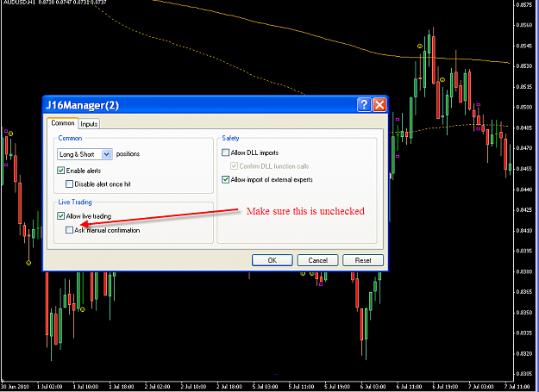
Task: Toggle the Enable alerts checkbox
Action: 61,171
